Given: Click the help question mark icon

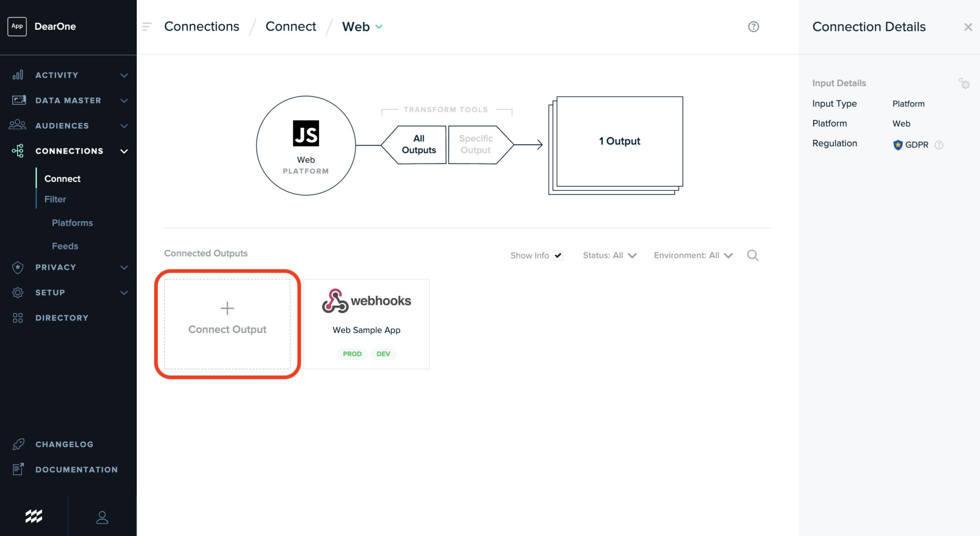Looking at the screenshot, I should click(753, 27).
